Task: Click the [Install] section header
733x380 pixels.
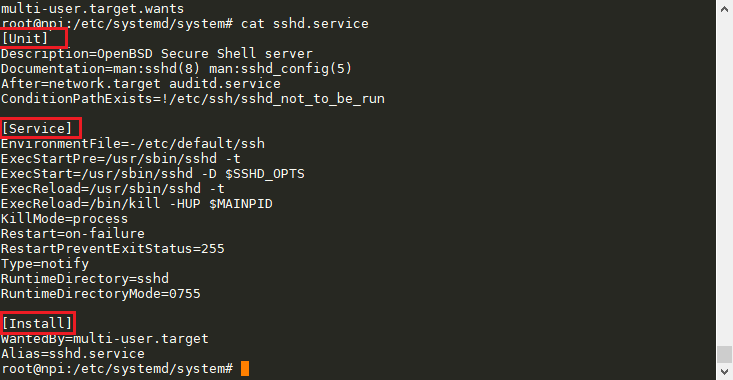Action: (37, 323)
